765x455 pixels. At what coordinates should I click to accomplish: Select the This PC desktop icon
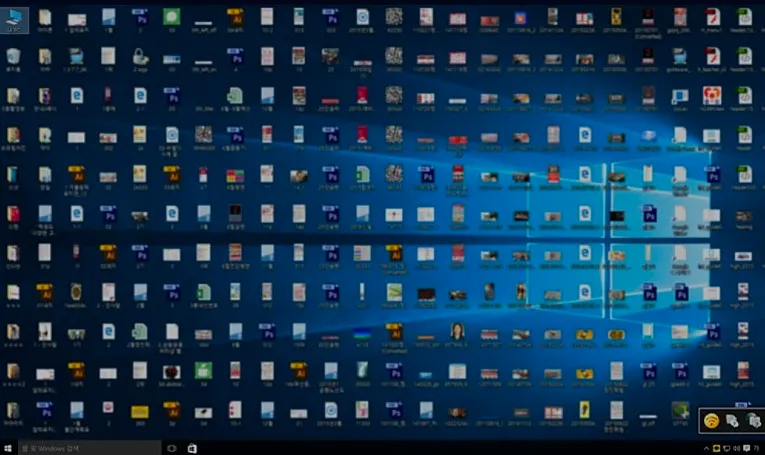(x=14, y=20)
